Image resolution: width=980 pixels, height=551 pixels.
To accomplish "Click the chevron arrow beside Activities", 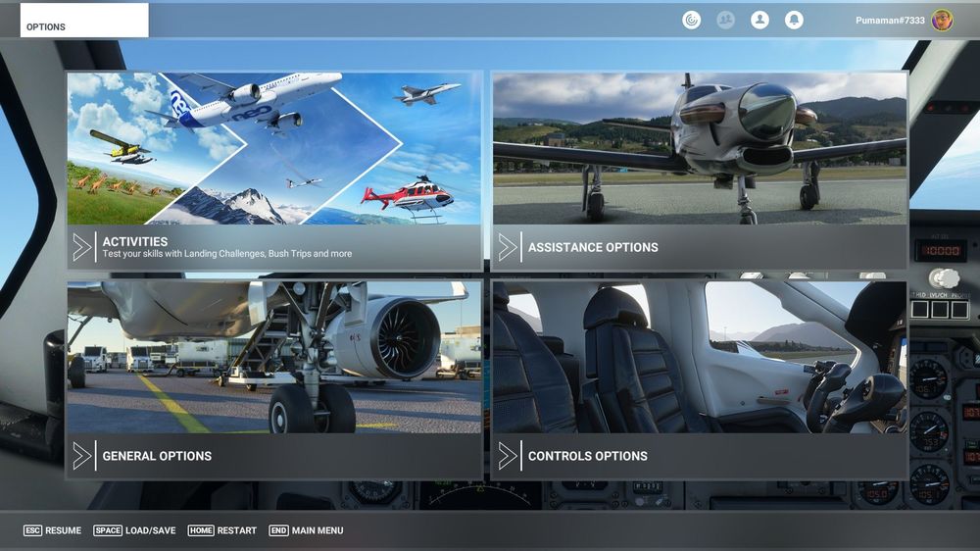I will (82, 247).
